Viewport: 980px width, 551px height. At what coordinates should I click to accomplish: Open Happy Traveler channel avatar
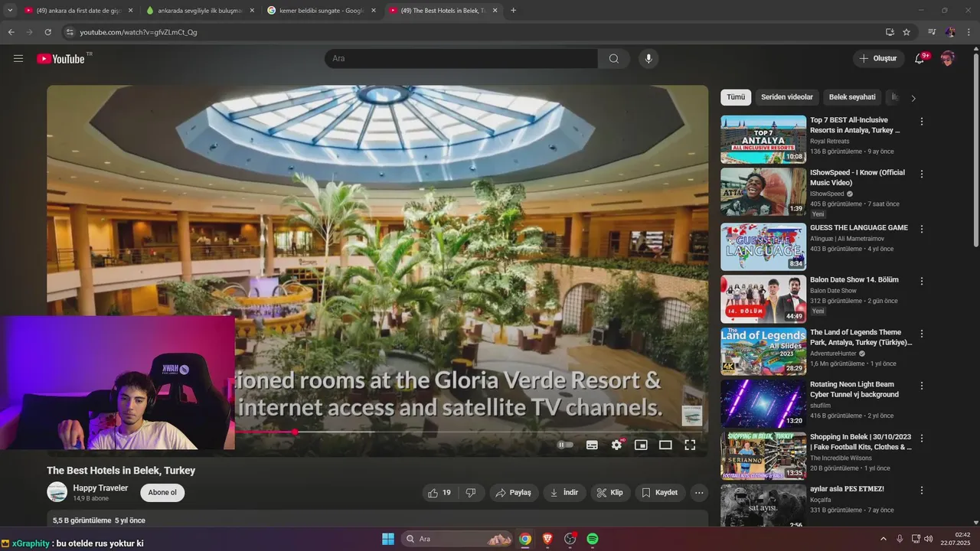57,492
